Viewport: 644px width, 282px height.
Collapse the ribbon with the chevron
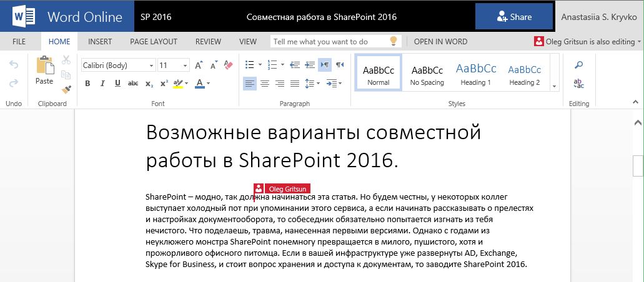[635, 102]
